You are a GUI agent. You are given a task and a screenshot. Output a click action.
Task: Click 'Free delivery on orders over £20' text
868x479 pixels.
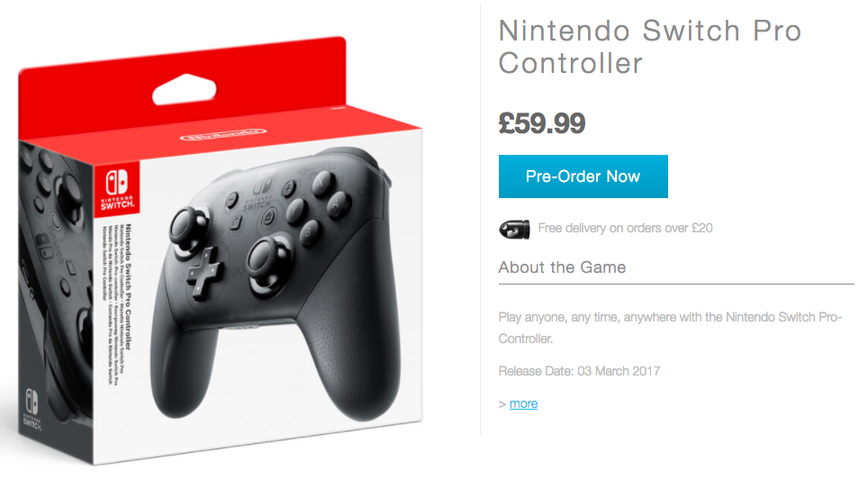pyautogui.click(x=625, y=228)
